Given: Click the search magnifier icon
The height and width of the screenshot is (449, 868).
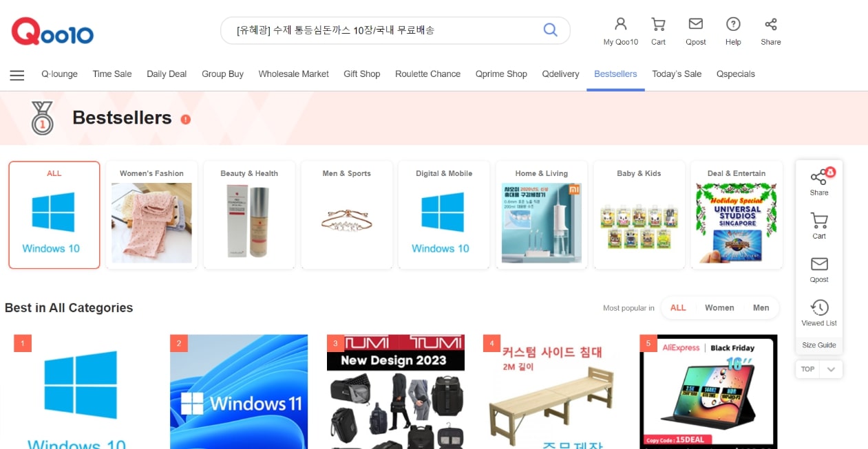Looking at the screenshot, I should coord(550,30).
